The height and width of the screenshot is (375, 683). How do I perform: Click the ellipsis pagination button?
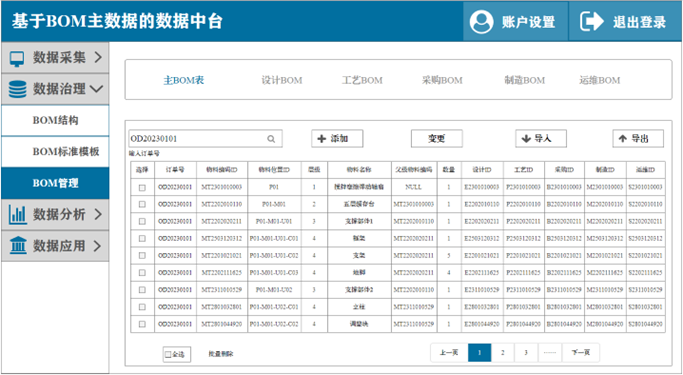coord(550,353)
